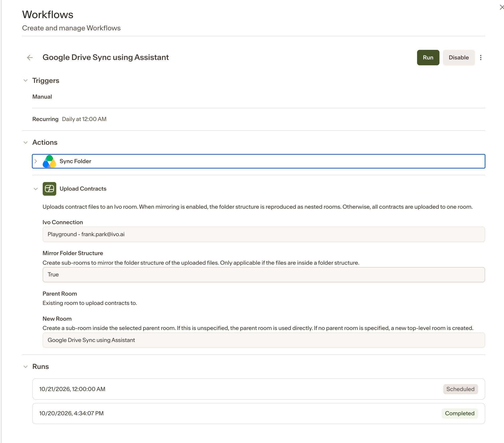Click the Scheduled status badge
Screen dimensions: 504x443
click(461, 389)
